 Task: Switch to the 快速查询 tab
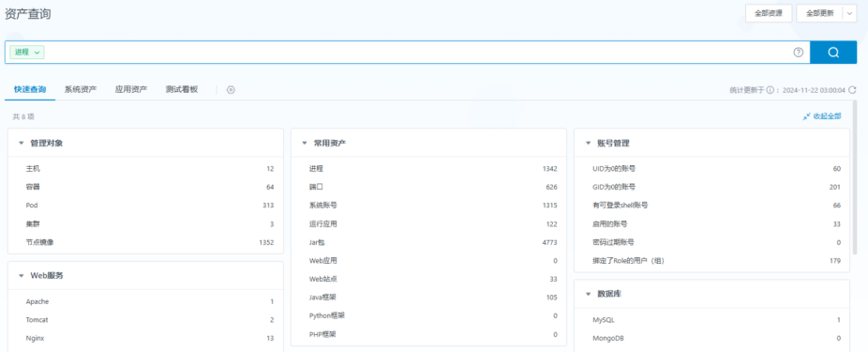(x=30, y=89)
